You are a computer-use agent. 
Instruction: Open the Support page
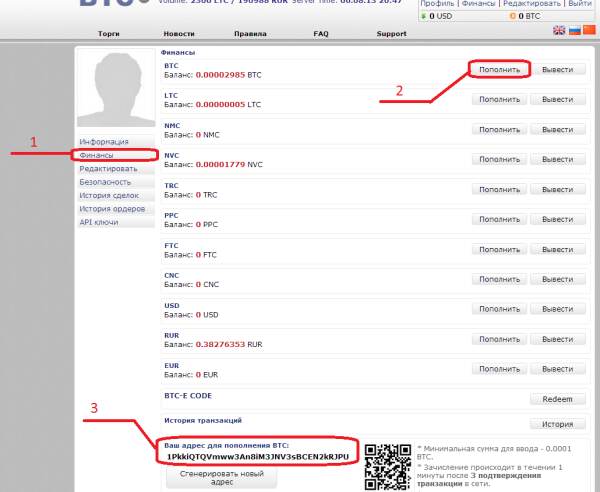391,33
